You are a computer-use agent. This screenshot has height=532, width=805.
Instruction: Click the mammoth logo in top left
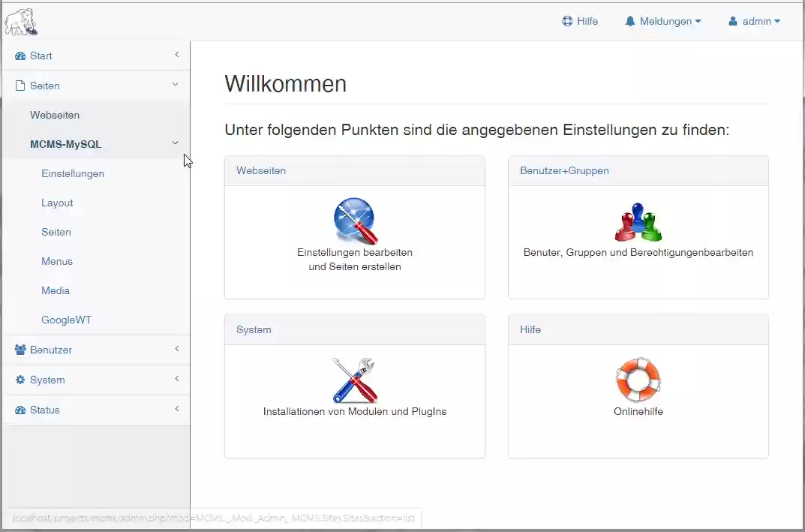pos(20,21)
